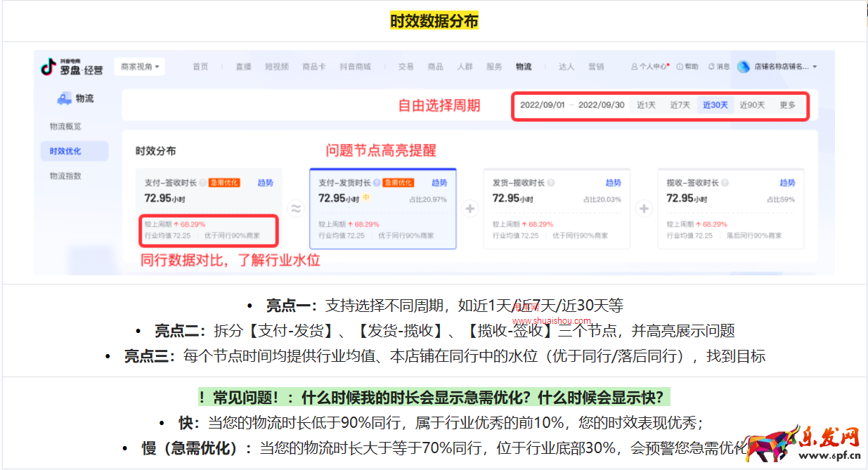
Task: Click the 物流 logistics icon in sidebar
Action: [x=65, y=98]
